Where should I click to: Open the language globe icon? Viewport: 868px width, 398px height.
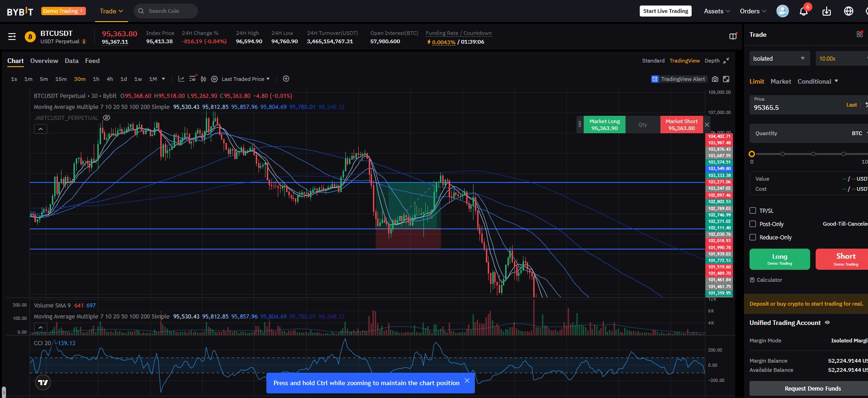point(849,11)
